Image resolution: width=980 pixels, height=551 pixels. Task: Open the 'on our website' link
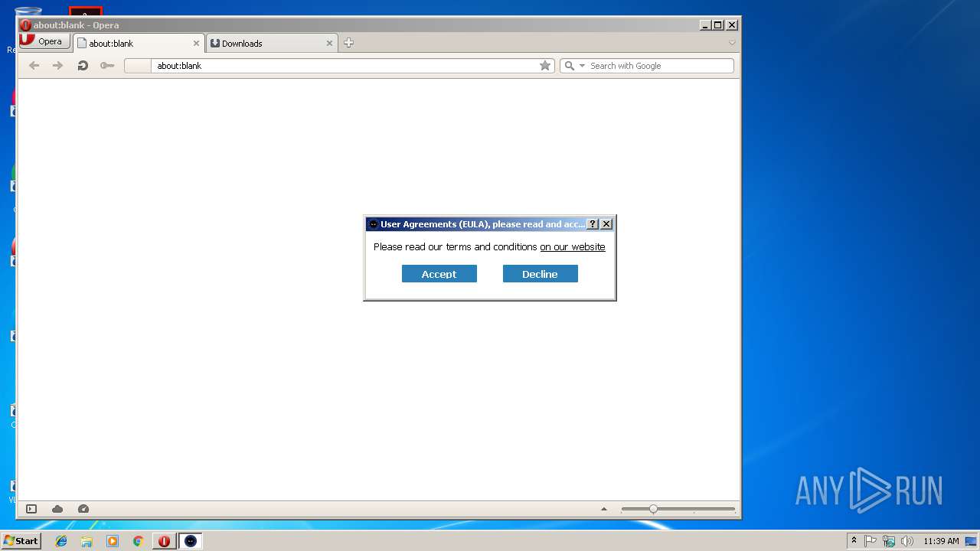(573, 247)
